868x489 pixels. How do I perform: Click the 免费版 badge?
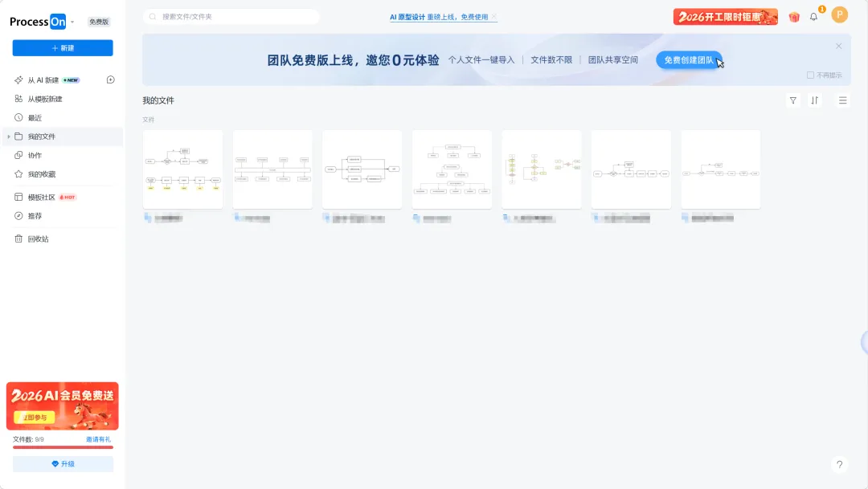pos(99,22)
